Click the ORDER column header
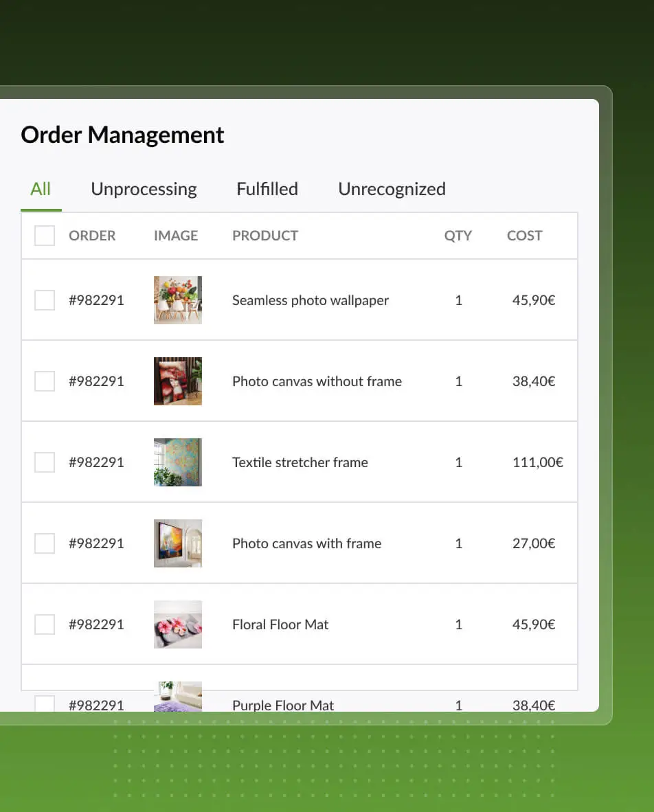 click(x=92, y=236)
